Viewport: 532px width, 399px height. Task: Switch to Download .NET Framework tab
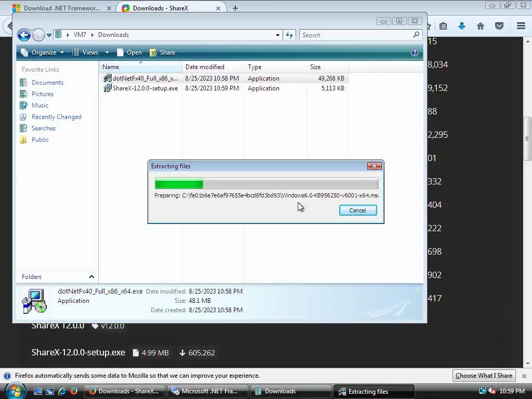pyautogui.click(x=62, y=8)
